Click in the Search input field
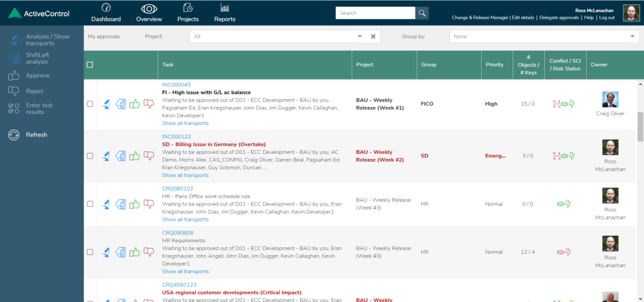 coord(375,13)
